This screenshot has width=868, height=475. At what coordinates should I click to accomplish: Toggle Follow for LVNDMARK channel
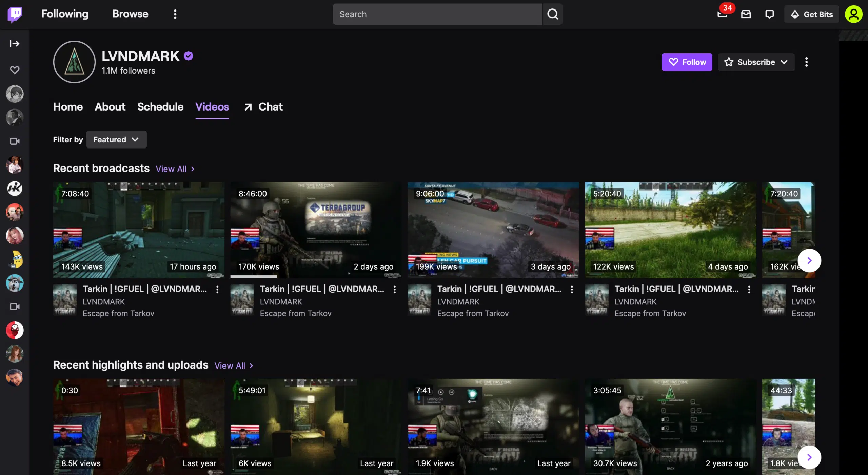coord(687,62)
